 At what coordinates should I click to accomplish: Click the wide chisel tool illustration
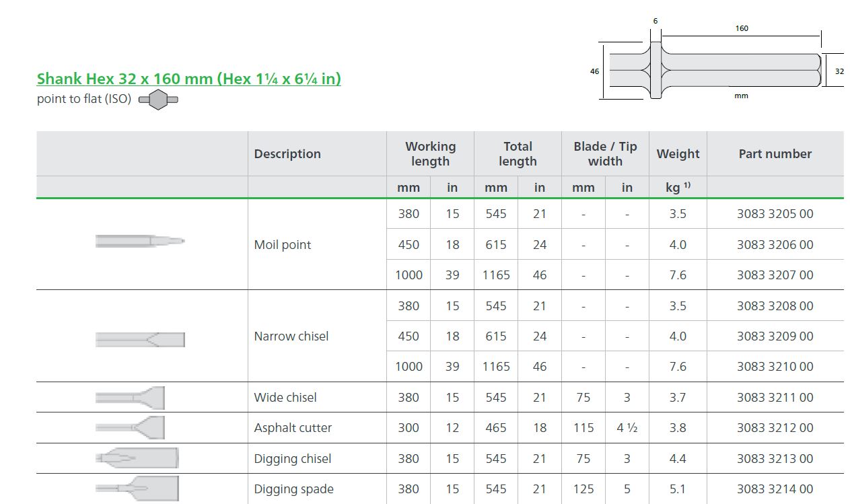pos(130,398)
